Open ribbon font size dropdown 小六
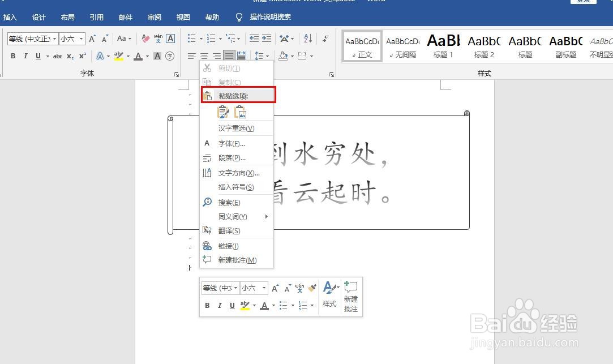The height and width of the screenshot is (364, 613). 81,38
